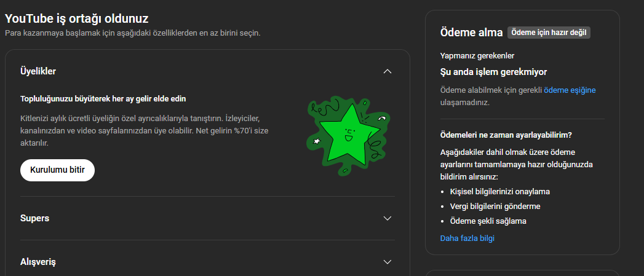Click Ödemeleri ne zaman ayarlayabilirim? heading
644x276 pixels.
[x=506, y=135]
